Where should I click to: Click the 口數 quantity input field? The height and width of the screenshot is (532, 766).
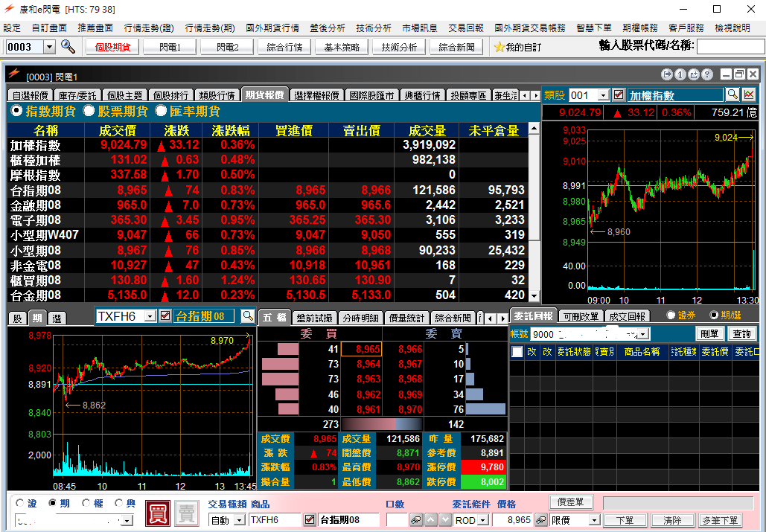[x=397, y=520]
